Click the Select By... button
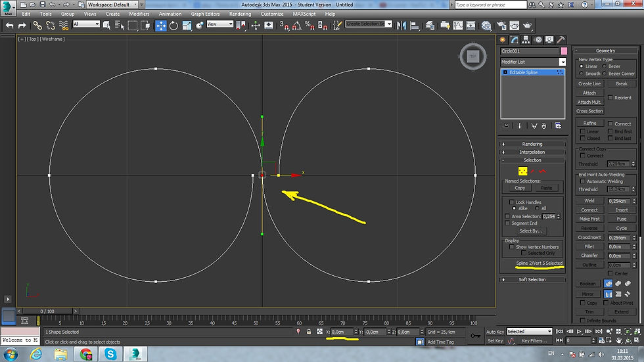644x362 pixels. 531,231
